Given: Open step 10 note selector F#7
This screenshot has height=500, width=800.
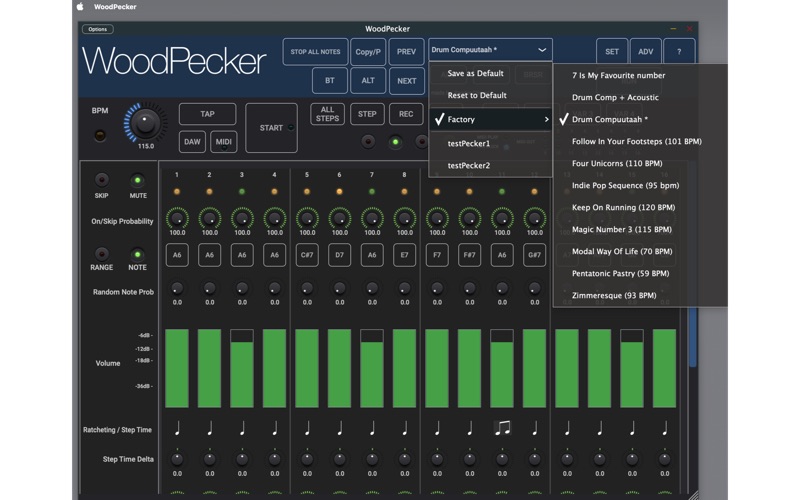Looking at the screenshot, I should [x=469, y=255].
